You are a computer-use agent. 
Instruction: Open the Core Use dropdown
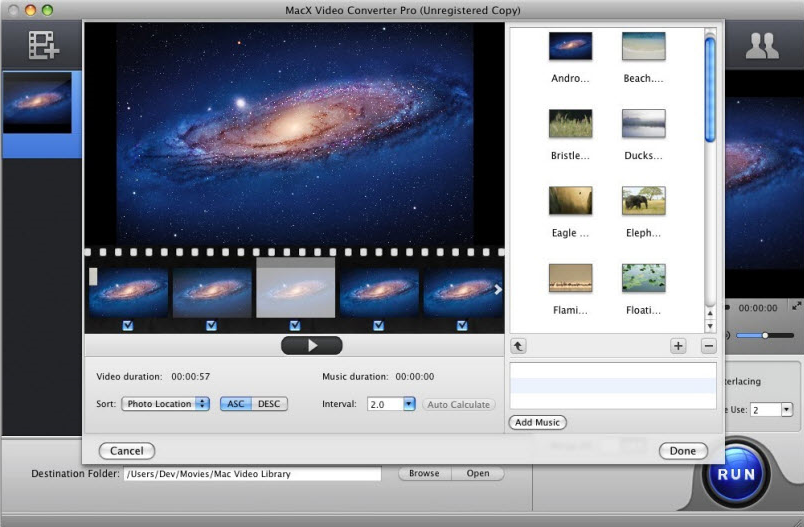tap(786, 410)
